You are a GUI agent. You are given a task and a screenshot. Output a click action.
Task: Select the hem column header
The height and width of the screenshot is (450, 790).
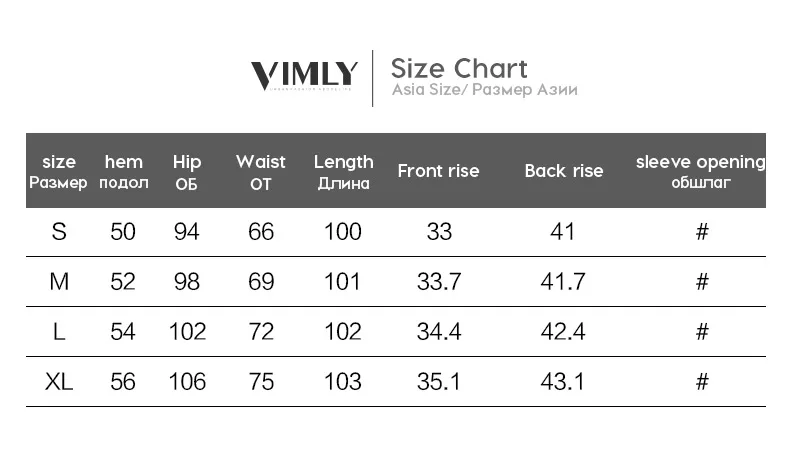(124, 171)
